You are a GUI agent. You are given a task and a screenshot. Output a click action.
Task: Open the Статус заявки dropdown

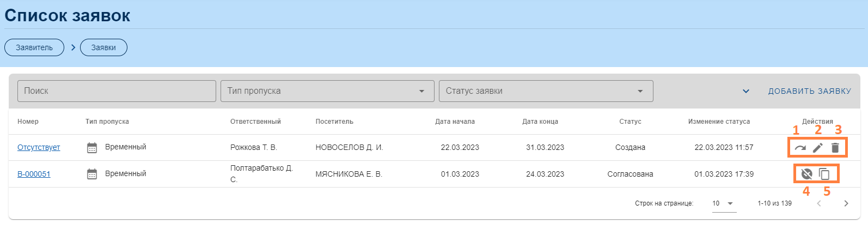[x=546, y=91]
